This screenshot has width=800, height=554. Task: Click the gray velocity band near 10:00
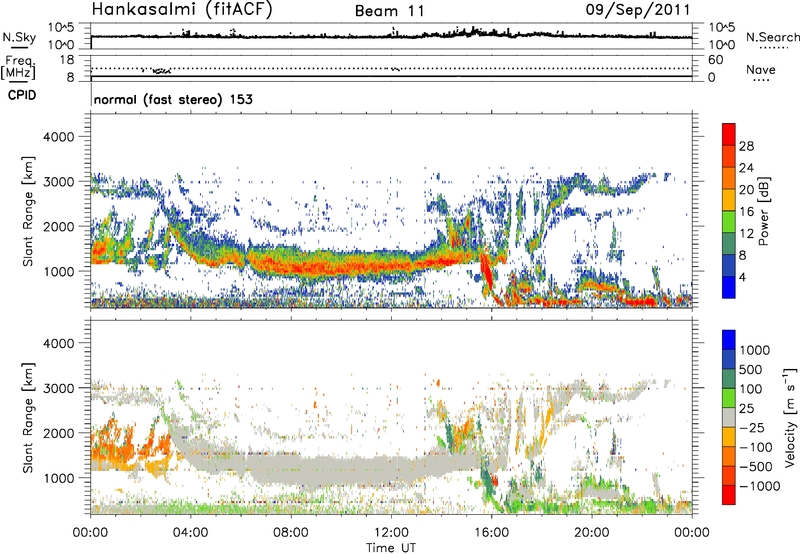pos(341,470)
